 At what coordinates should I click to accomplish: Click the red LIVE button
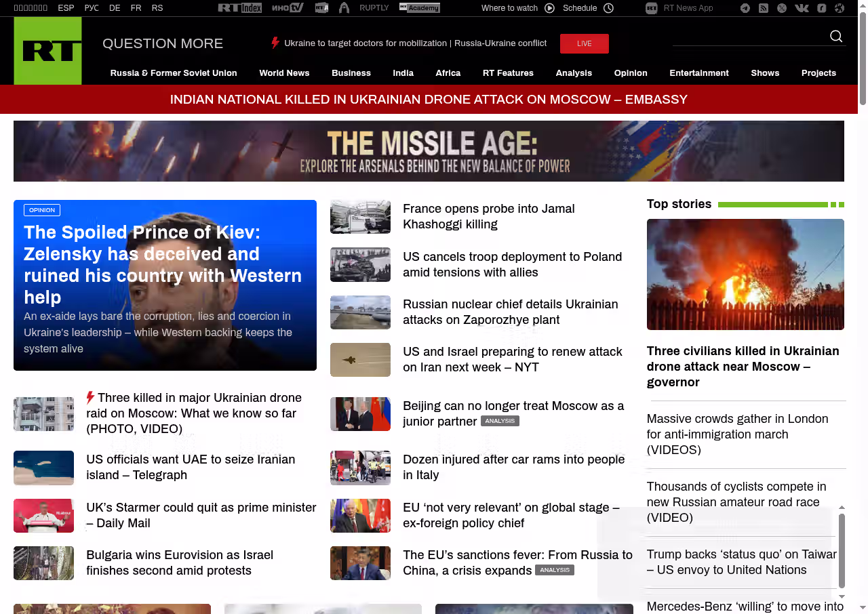point(585,43)
